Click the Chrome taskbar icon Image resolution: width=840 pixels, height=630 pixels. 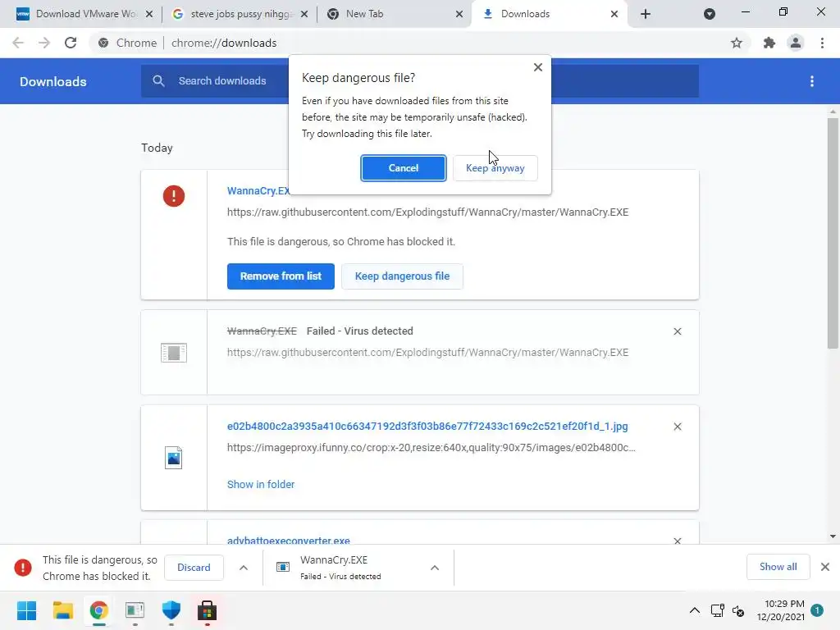coord(98,610)
